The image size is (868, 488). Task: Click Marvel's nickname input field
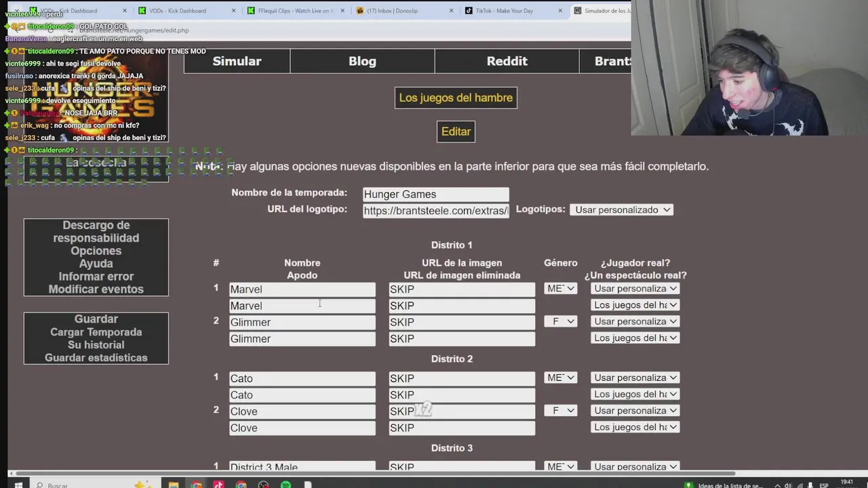pyautogui.click(x=302, y=306)
